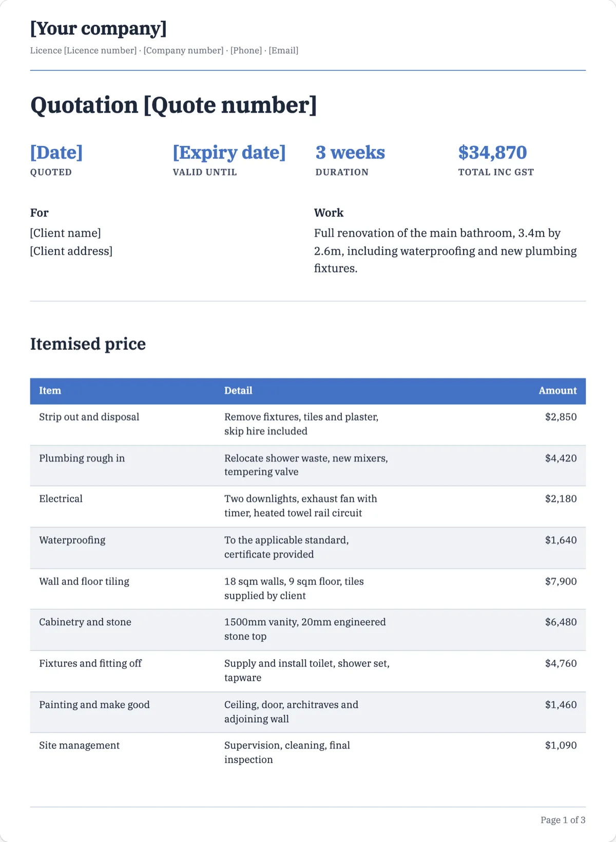Click the Page 1 of 3 footer
Viewport: 616px width, 842px height.
(563, 820)
